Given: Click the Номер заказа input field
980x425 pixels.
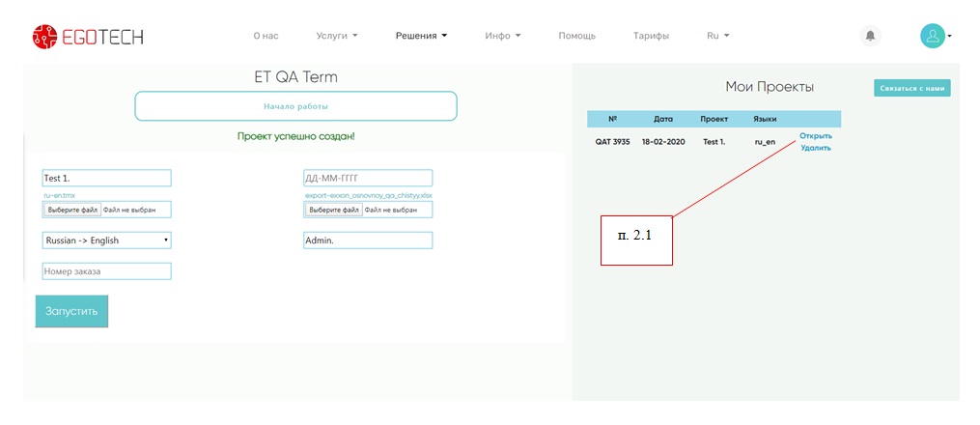Looking at the screenshot, I should click(x=106, y=271).
